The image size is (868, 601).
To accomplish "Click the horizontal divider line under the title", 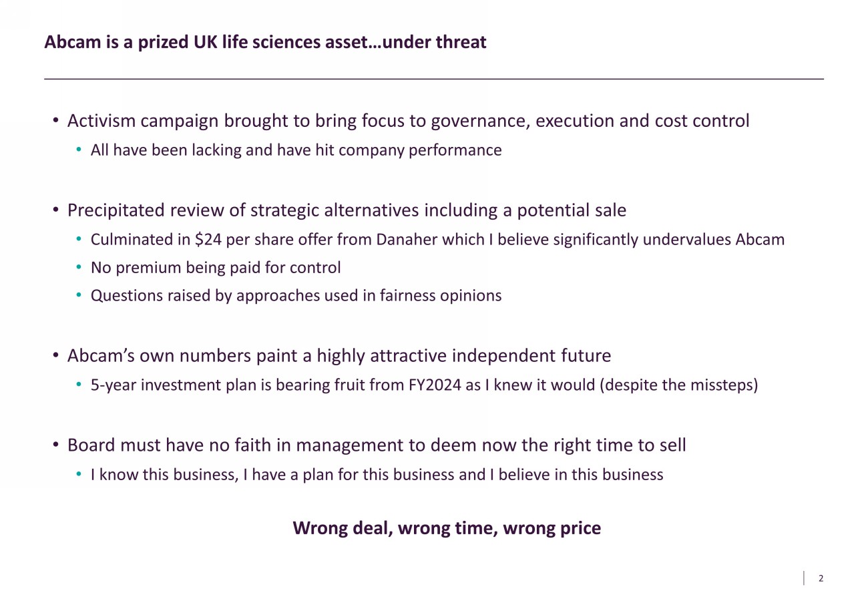I will 434,79.
